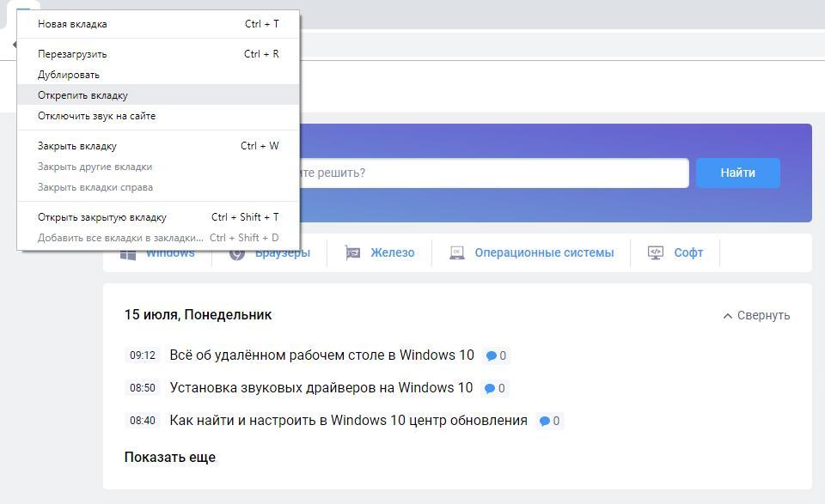Click the blue "Найти" search button

pos(737,173)
